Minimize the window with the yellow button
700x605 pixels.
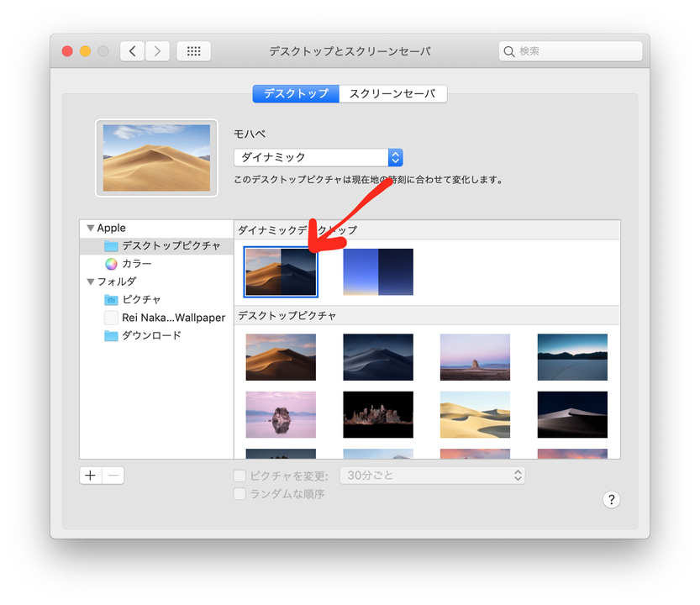click(85, 51)
